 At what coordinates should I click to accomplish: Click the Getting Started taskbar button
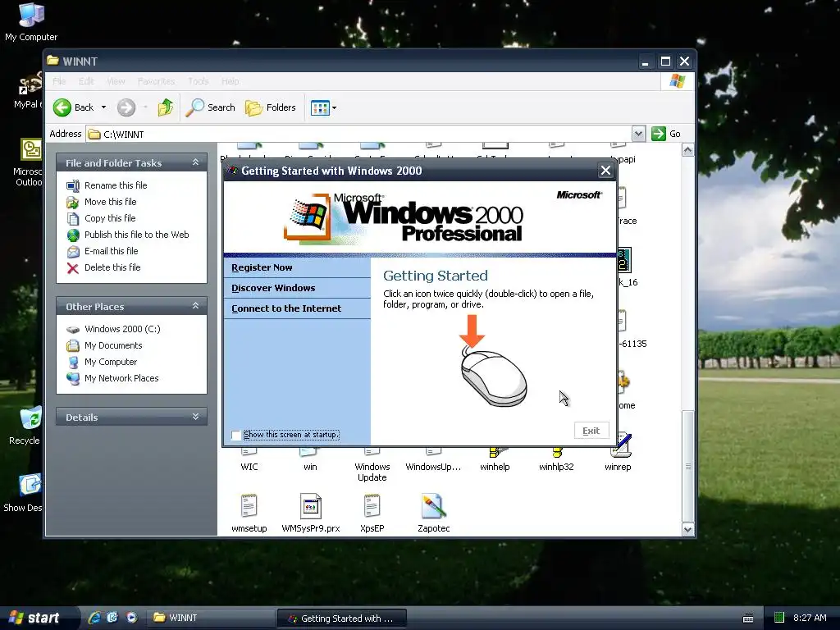pos(342,619)
